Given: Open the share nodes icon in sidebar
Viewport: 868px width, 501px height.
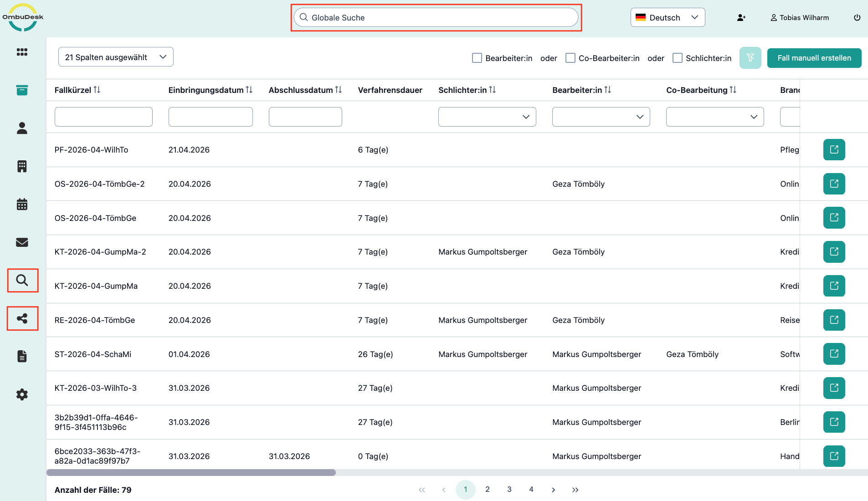Looking at the screenshot, I should click(22, 318).
